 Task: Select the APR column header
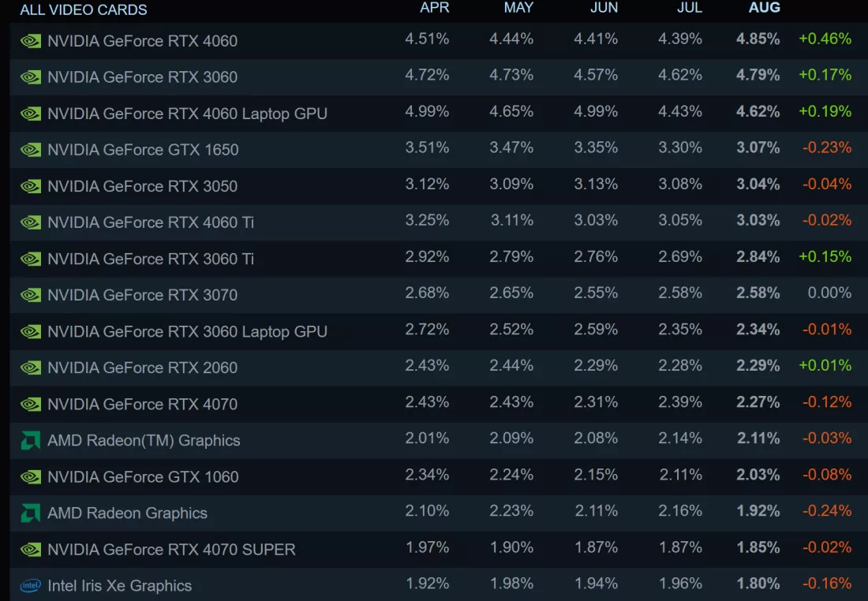click(x=435, y=8)
